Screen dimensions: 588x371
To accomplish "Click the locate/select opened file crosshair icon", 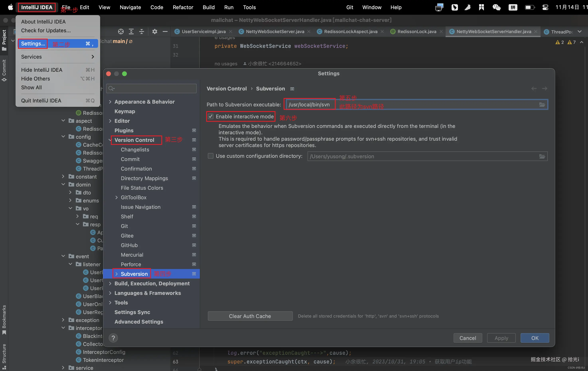I will click(x=121, y=31).
